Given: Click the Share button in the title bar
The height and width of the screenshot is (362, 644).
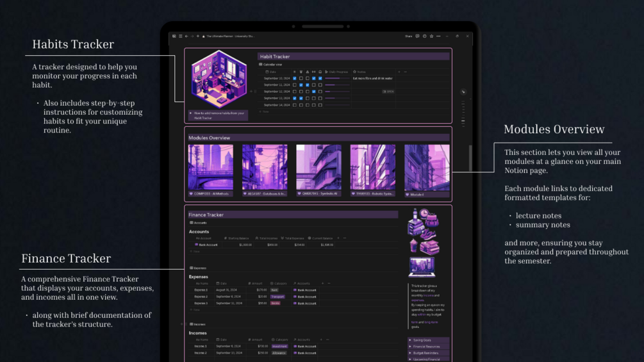Looking at the screenshot, I should (x=408, y=36).
